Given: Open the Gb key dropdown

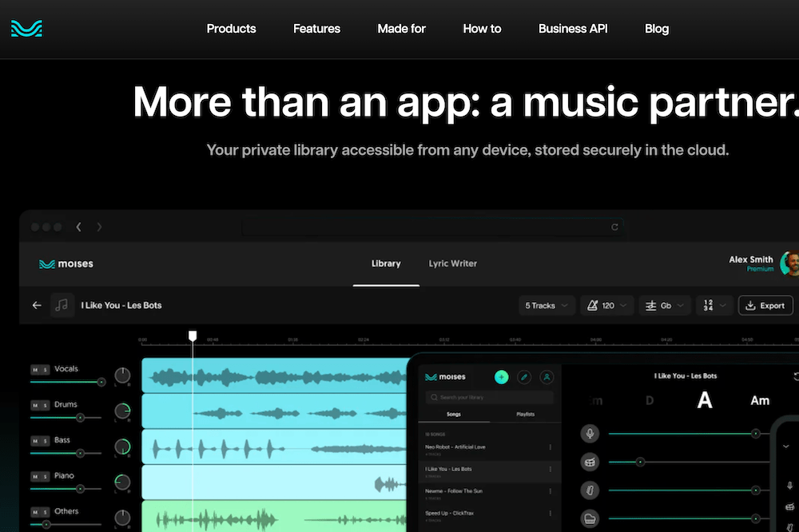Looking at the screenshot, I should (665, 306).
